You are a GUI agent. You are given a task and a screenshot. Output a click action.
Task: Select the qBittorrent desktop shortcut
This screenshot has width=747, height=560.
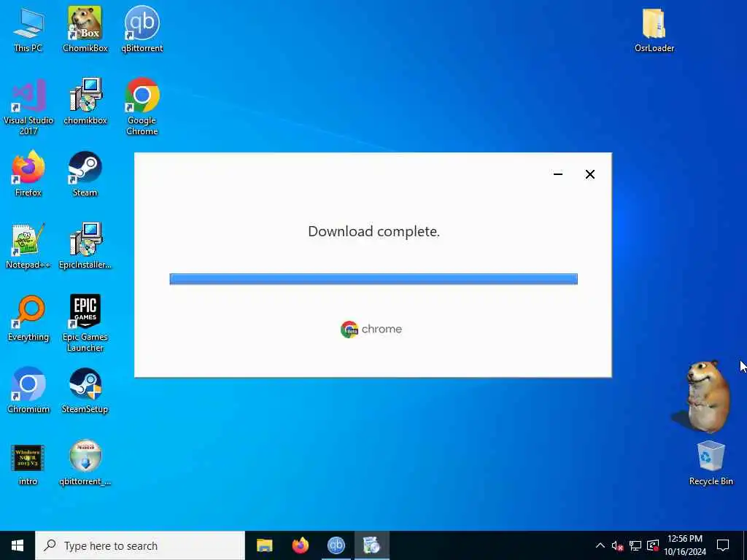pyautogui.click(x=142, y=28)
